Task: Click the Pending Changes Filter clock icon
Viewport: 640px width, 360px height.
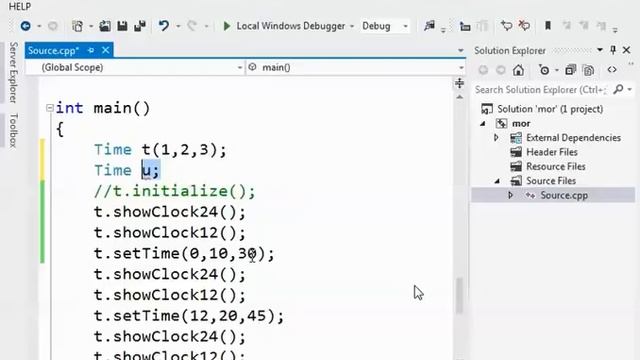Action: click(x=544, y=70)
